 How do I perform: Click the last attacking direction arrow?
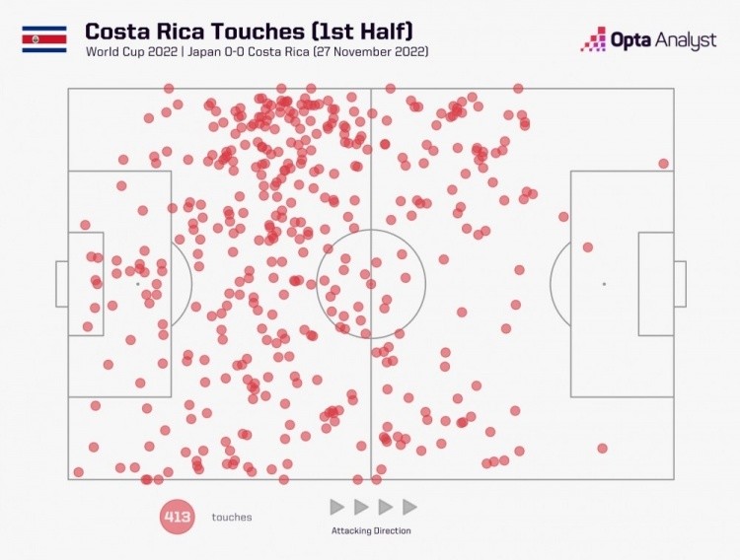coord(409,507)
